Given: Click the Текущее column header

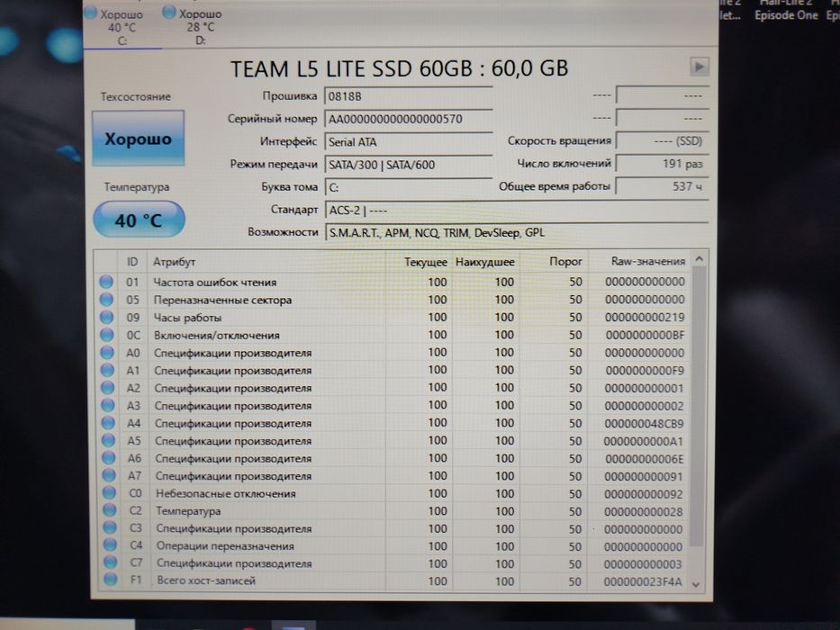Looking at the screenshot, I should coord(419,262).
